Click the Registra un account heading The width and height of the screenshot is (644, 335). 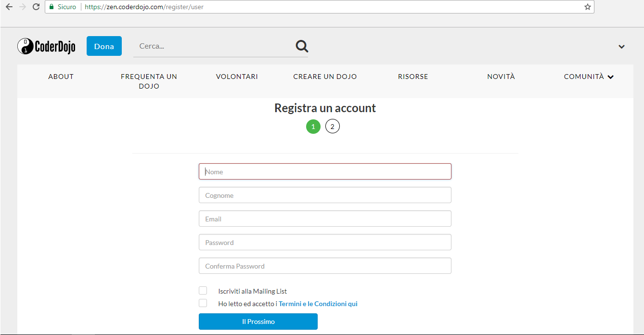pos(325,108)
